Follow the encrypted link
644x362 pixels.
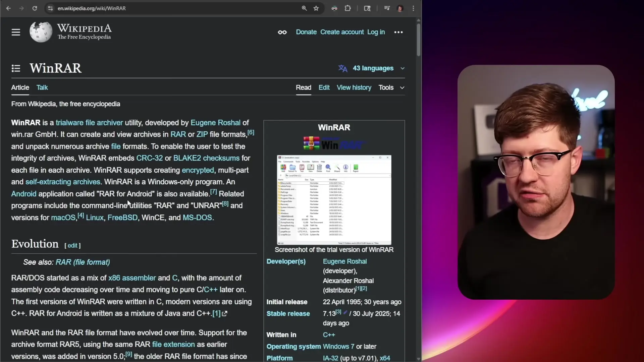(x=198, y=170)
